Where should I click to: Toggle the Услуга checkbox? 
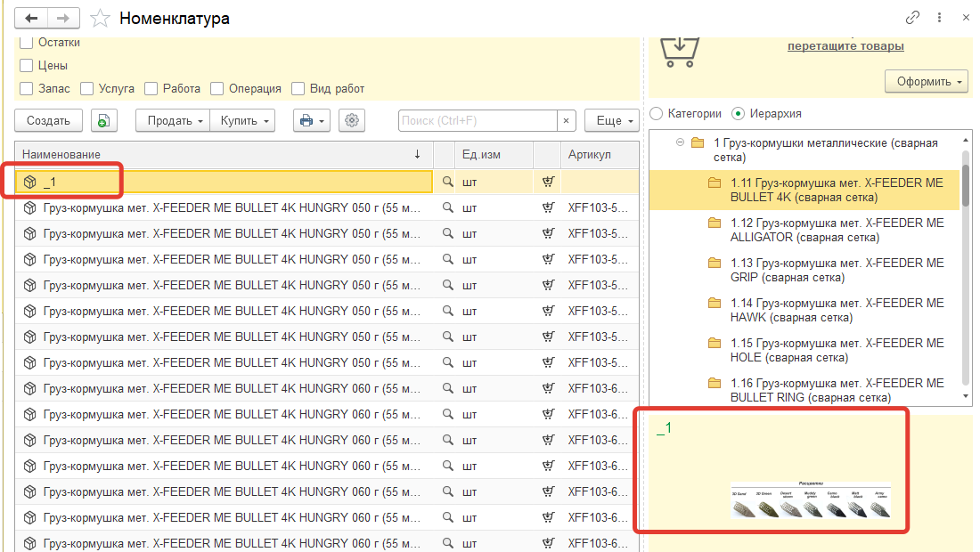pos(86,88)
